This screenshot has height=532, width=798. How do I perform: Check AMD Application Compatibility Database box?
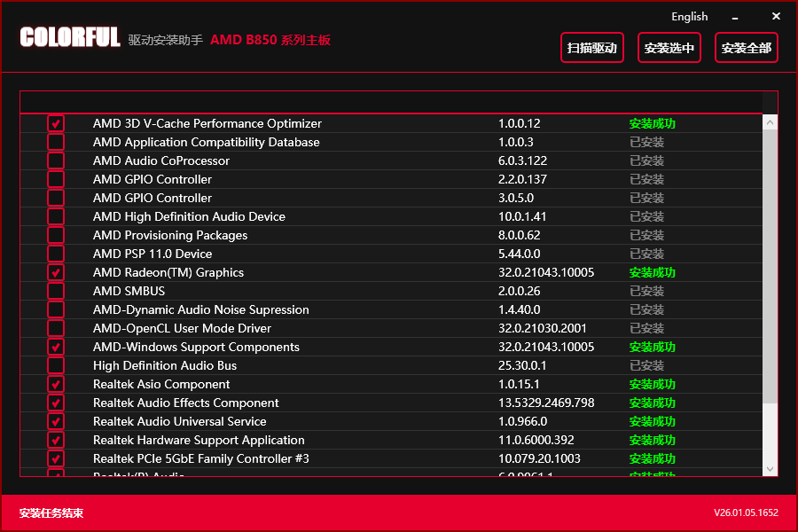(56, 142)
